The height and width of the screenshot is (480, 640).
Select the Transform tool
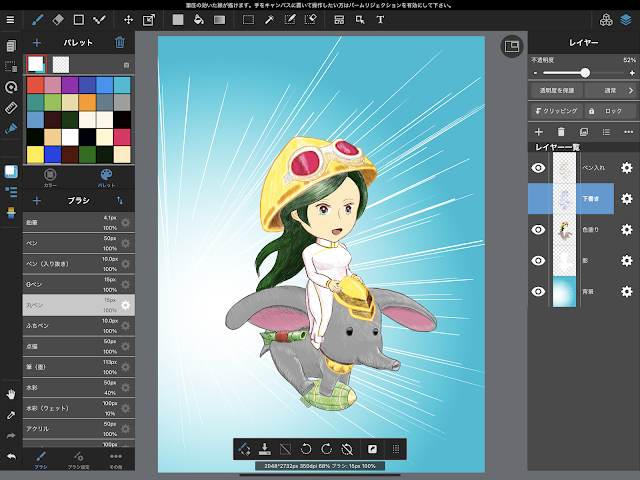149,20
